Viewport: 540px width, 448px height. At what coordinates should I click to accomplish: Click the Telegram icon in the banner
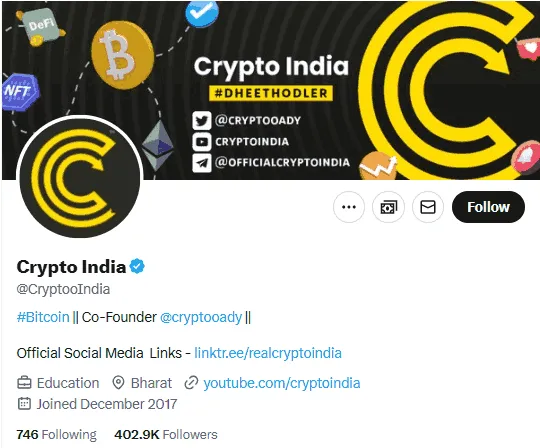201,163
